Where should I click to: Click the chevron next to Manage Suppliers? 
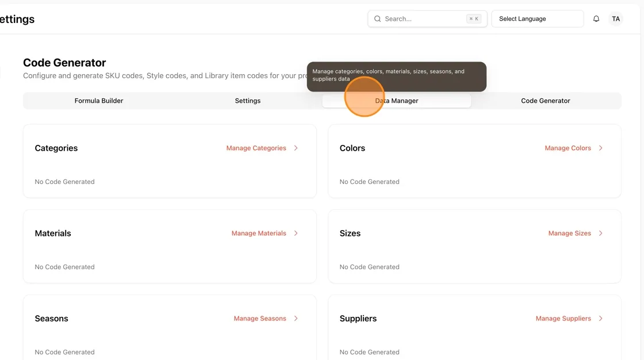click(600, 319)
